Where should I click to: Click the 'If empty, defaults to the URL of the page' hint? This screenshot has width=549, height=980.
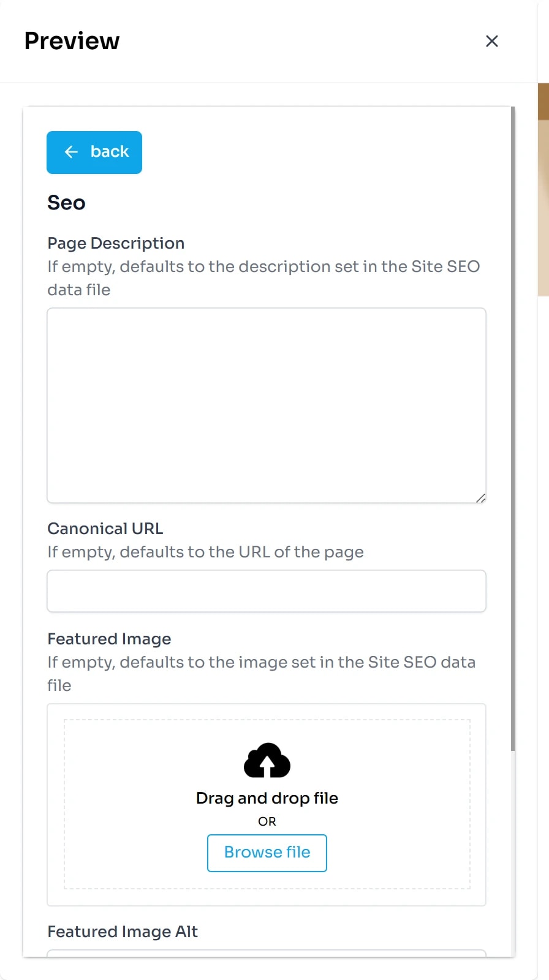(x=205, y=552)
